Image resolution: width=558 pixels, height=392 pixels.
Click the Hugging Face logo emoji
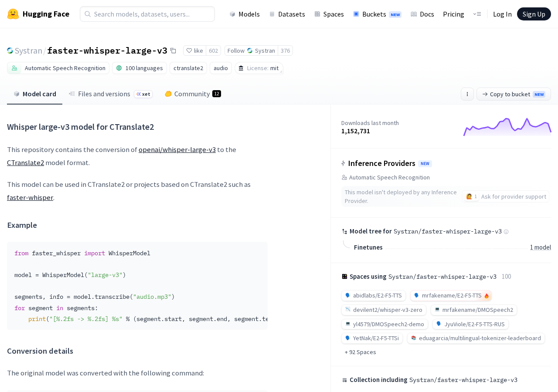click(13, 14)
